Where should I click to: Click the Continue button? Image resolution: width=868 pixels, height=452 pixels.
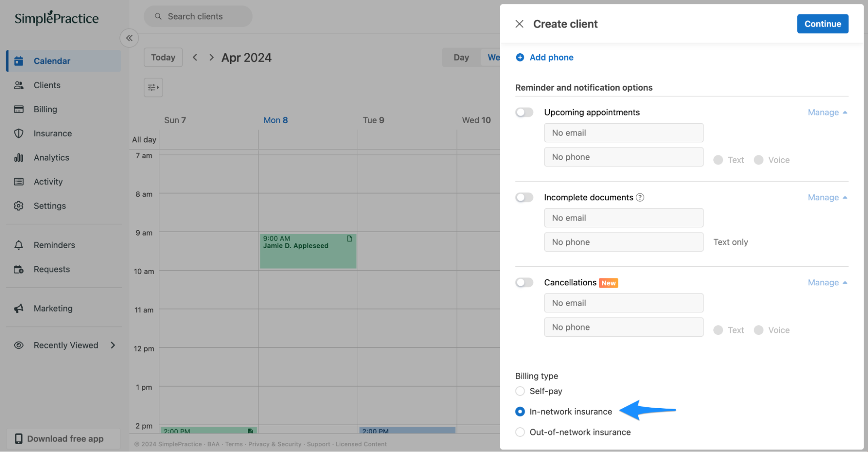coord(822,24)
